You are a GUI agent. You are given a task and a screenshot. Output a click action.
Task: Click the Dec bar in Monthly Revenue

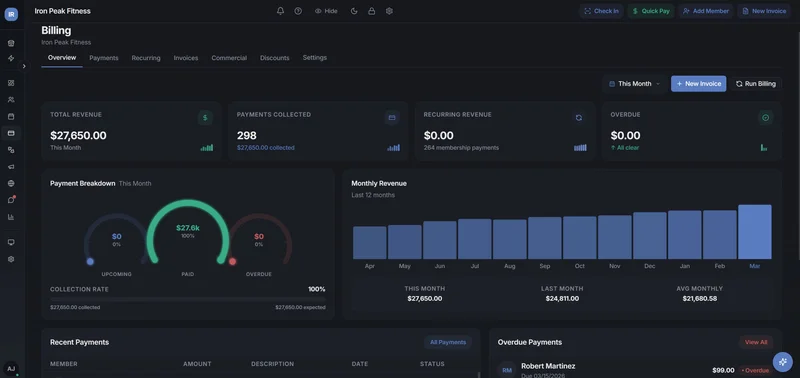649,236
